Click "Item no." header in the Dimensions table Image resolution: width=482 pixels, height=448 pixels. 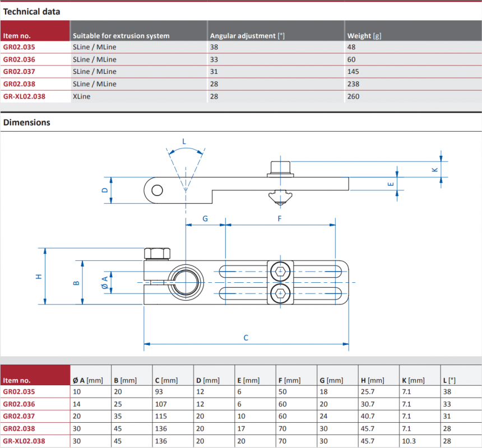tap(17, 380)
